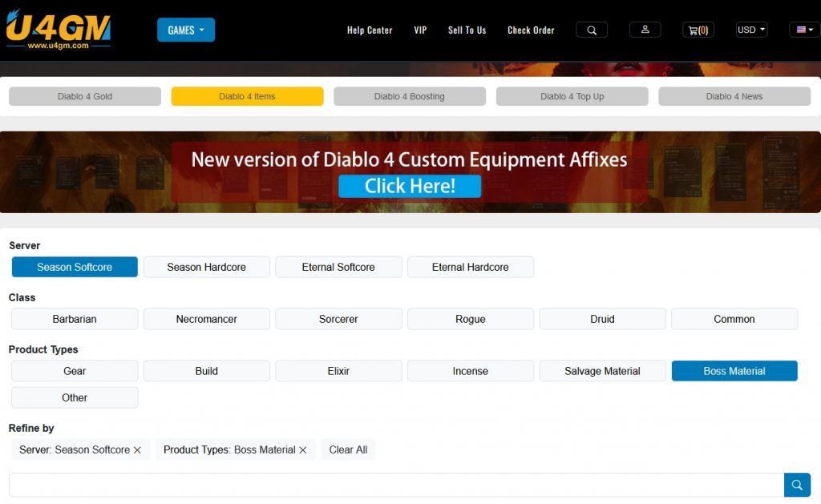This screenshot has height=504, width=821.
Task: Open the Sell To Us link
Action: tap(467, 30)
